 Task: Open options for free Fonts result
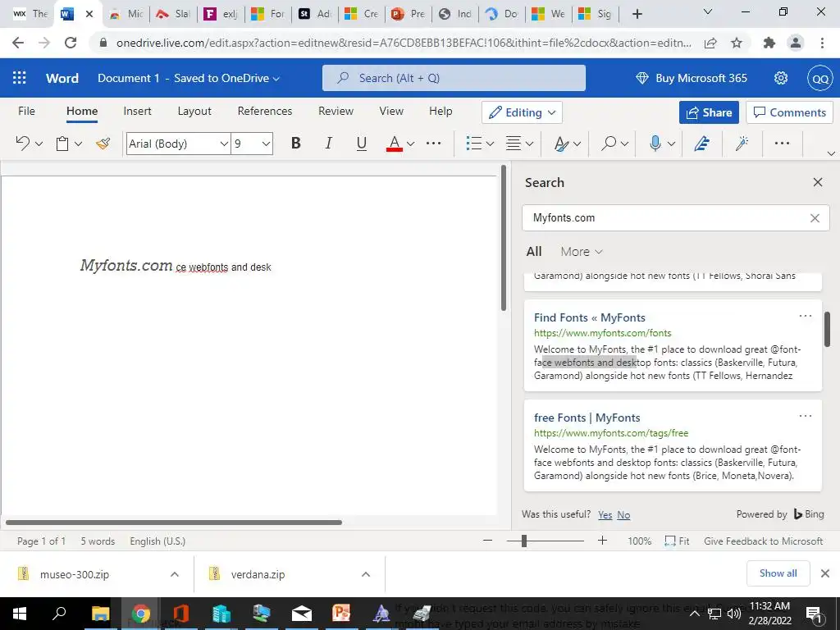(x=806, y=416)
